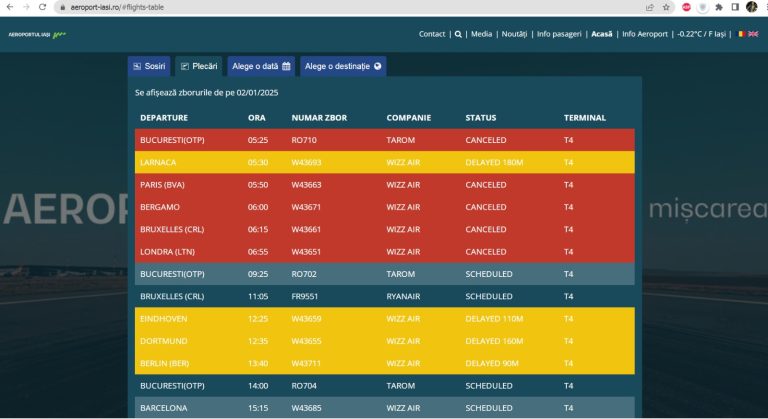Viewport: 768px width, 419px height.
Task: Toggle the browser side panel icon
Action: 735,7
